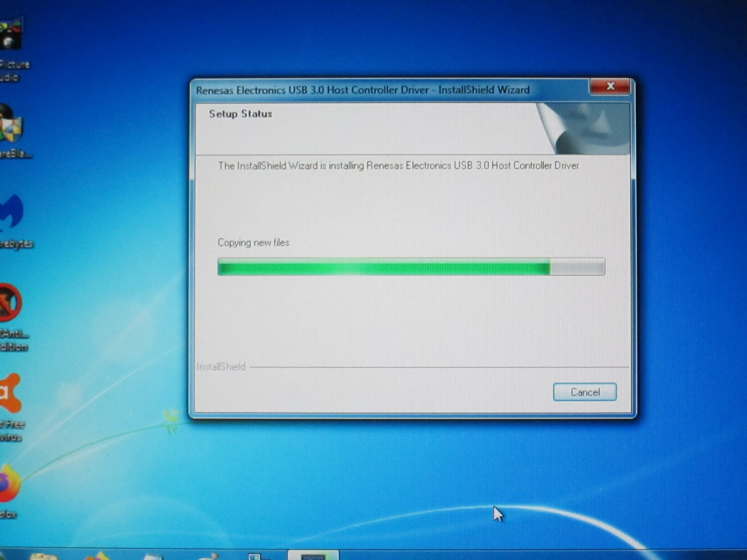
Task: Click the wizard title bar text
Action: pyautogui.click(x=363, y=90)
